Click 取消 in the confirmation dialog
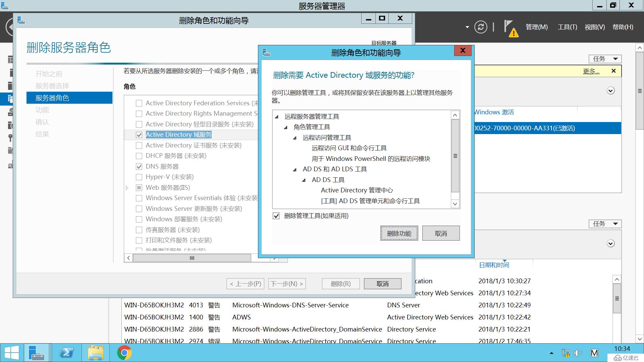This screenshot has height=362, width=644. click(x=441, y=233)
